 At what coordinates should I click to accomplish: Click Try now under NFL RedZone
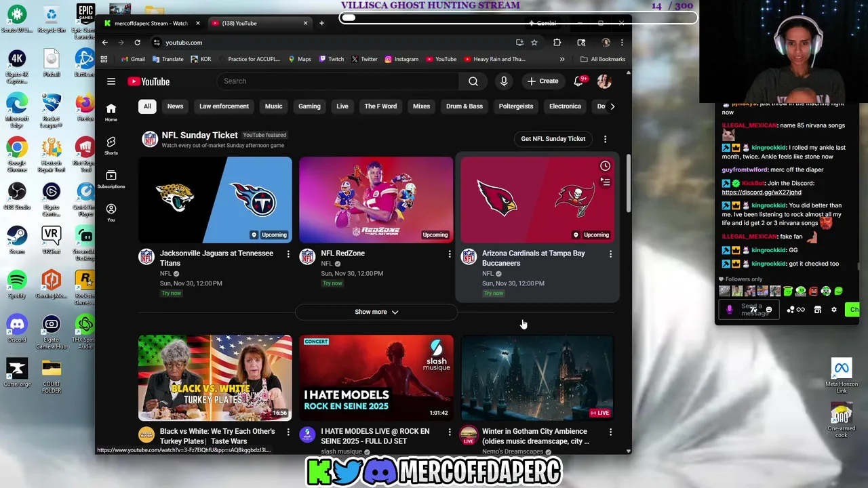[332, 283]
